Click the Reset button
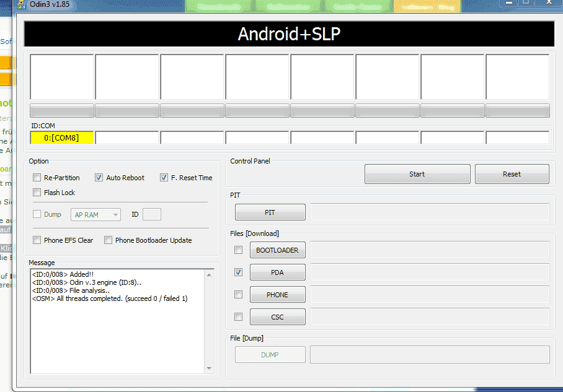The width and height of the screenshot is (563, 392). point(512,174)
